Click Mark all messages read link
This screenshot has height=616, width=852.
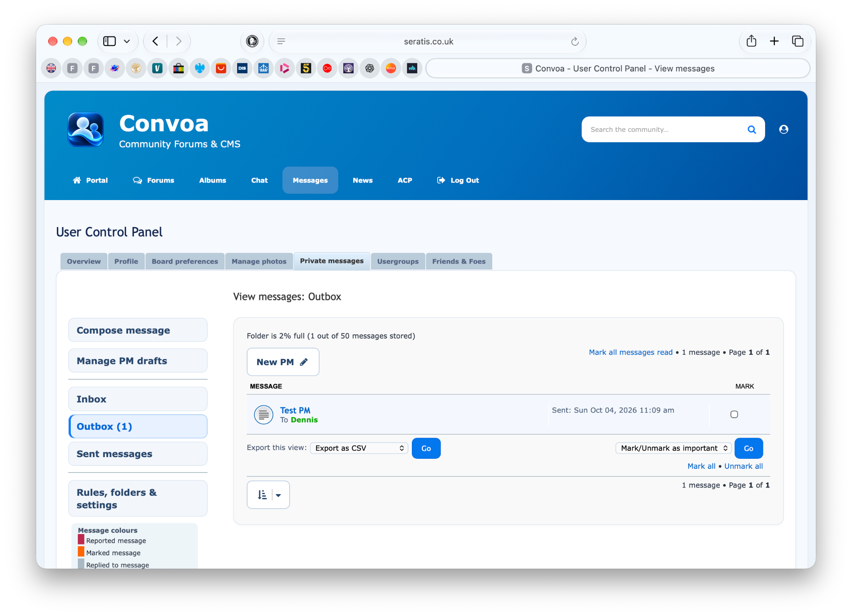tap(630, 352)
